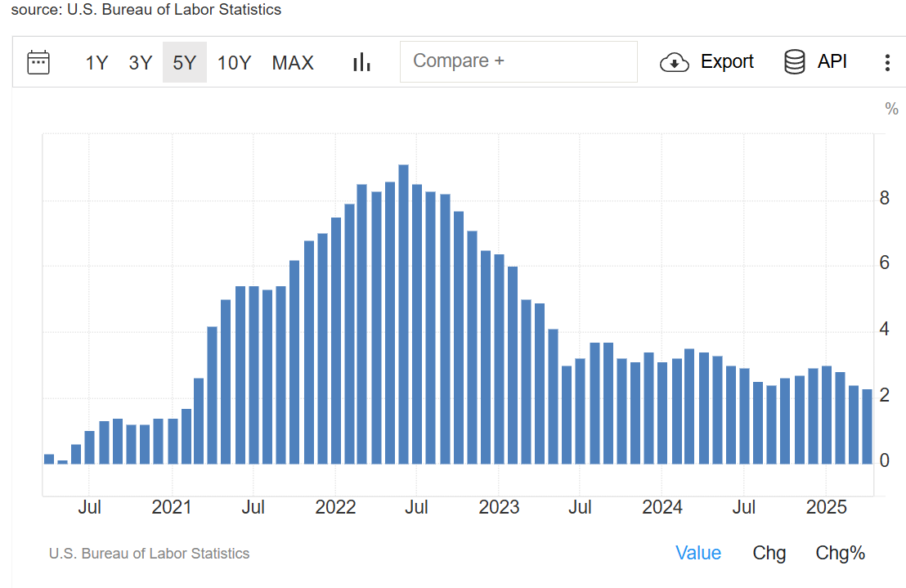Click the Compare + input field
The height and width of the screenshot is (588, 906).
pos(519,61)
